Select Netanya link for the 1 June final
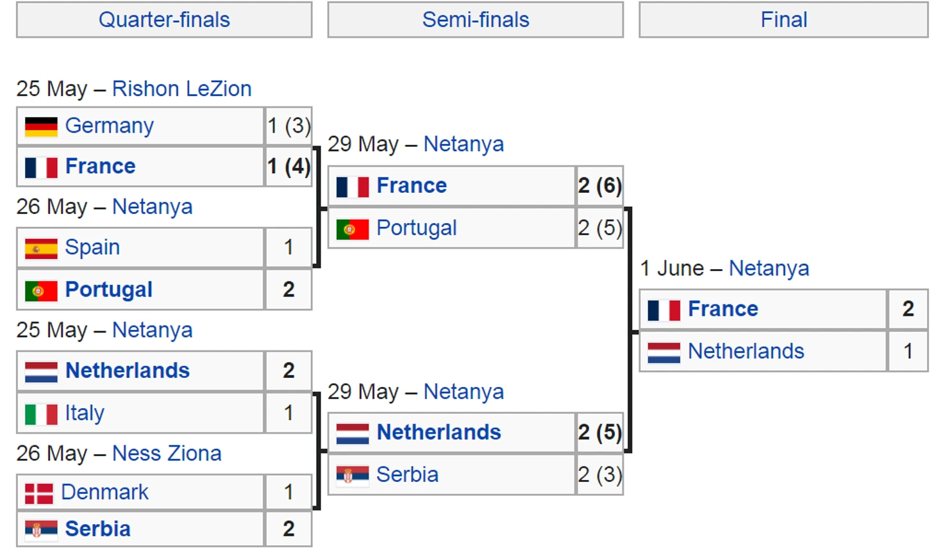Screen dimensions: 936x560 [x=769, y=268]
